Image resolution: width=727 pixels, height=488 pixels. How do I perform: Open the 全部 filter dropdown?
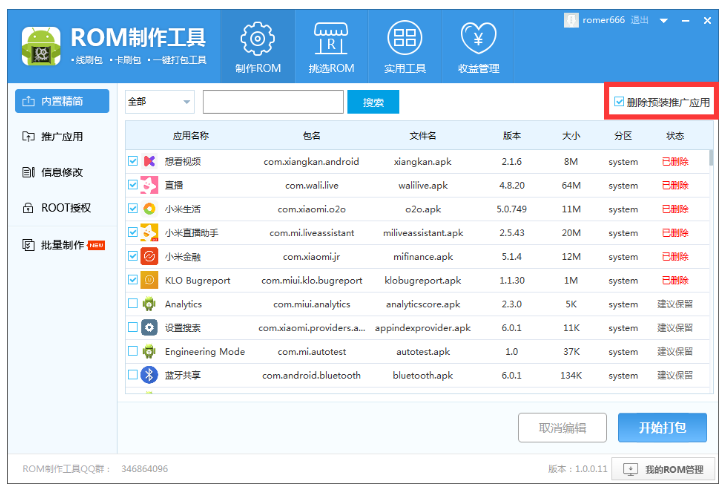[x=160, y=102]
